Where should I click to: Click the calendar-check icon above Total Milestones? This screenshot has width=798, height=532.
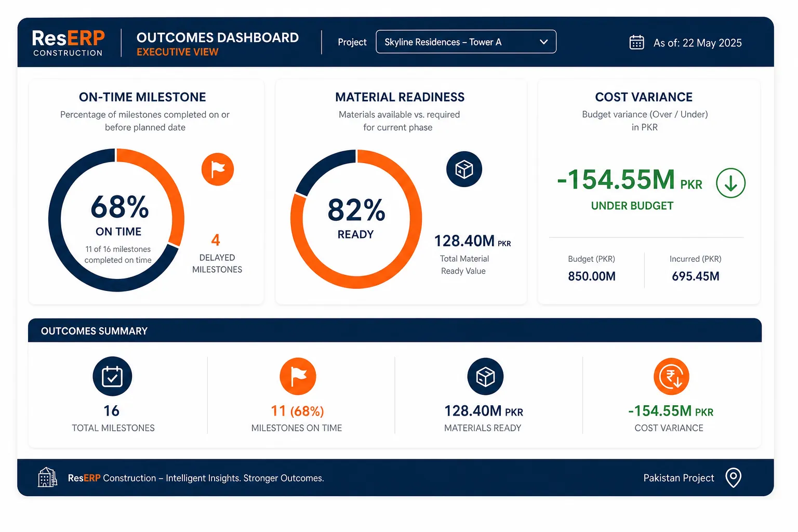(x=112, y=376)
